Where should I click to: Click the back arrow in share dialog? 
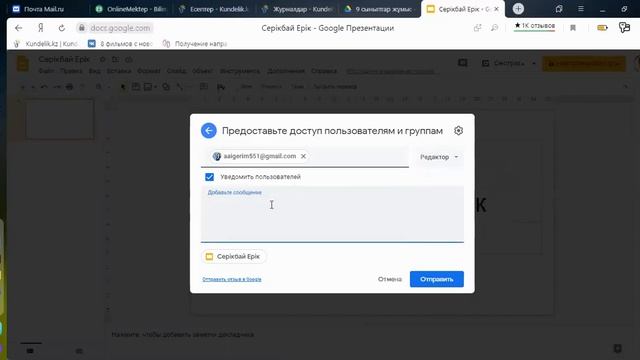coord(209,131)
